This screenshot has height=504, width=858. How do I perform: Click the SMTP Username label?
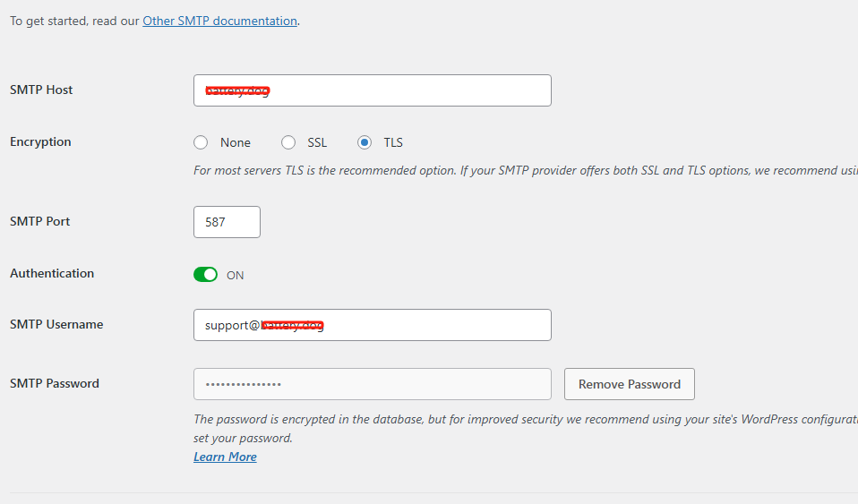tap(56, 324)
